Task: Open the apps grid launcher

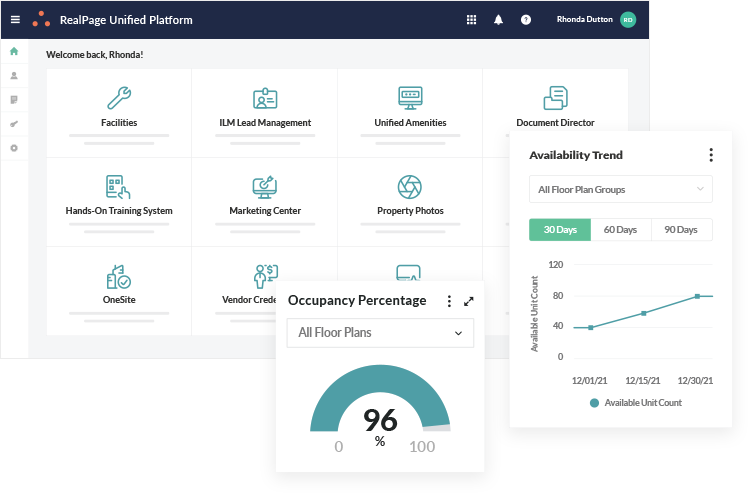Action: click(472, 20)
